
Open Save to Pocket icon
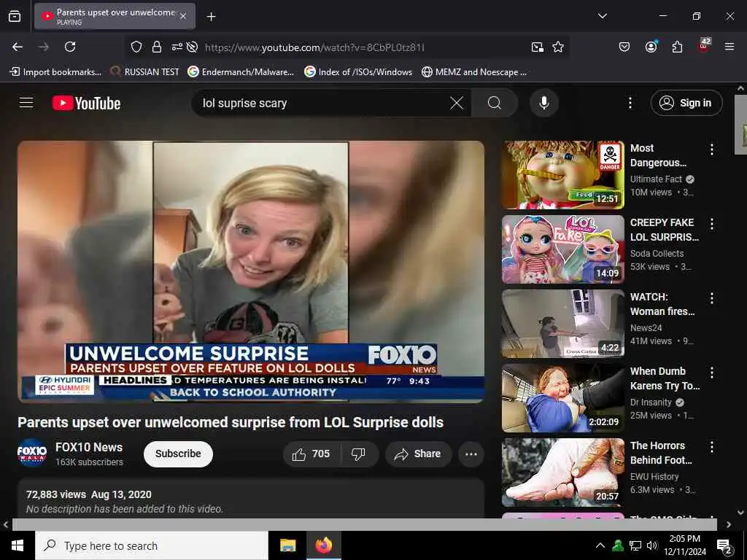click(624, 47)
